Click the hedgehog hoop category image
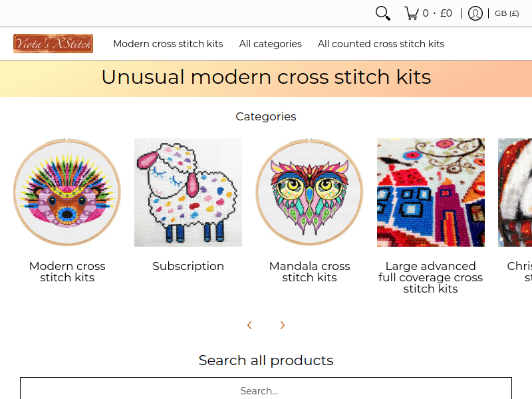The image size is (532, 399). click(67, 192)
